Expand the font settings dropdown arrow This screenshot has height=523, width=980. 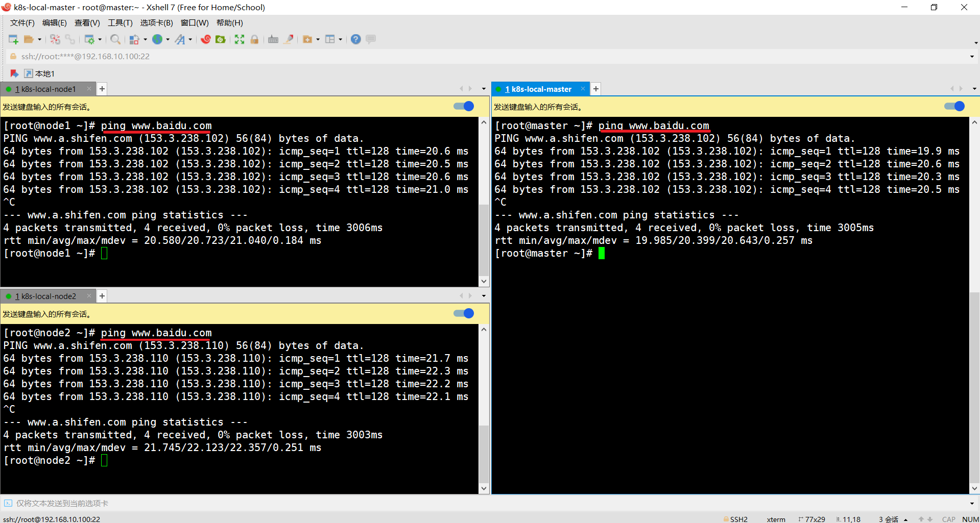coord(190,40)
